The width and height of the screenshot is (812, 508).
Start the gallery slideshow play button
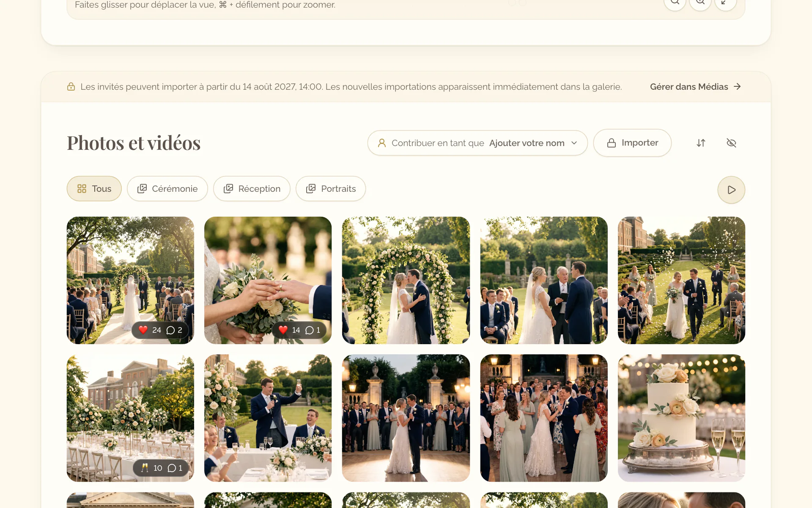click(731, 190)
